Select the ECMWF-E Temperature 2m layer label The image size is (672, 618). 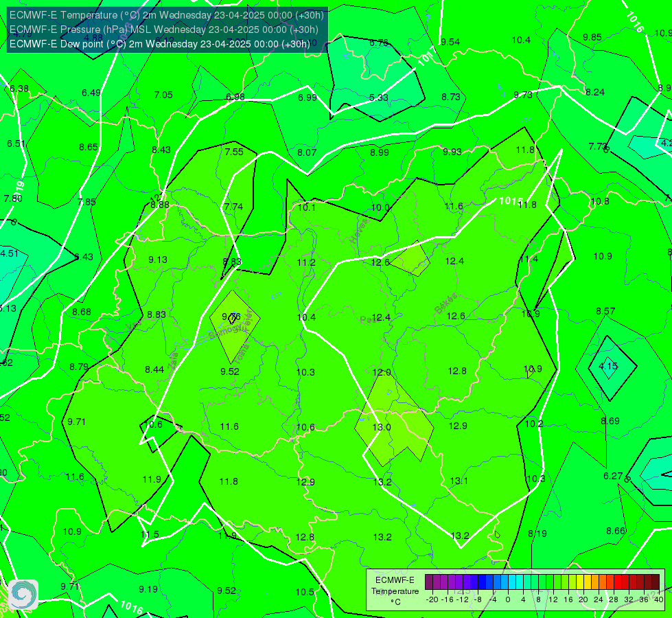166,15
